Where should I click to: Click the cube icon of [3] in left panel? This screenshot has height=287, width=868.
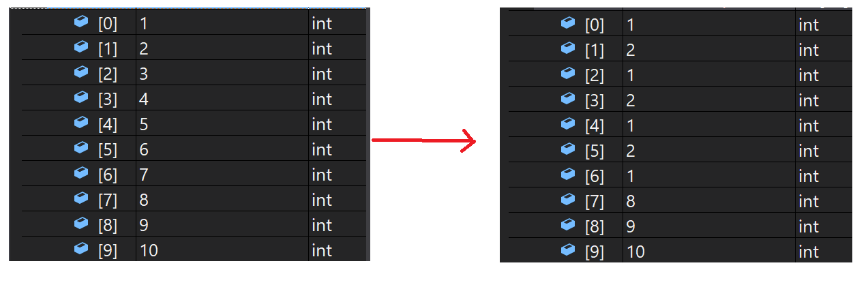point(81,98)
